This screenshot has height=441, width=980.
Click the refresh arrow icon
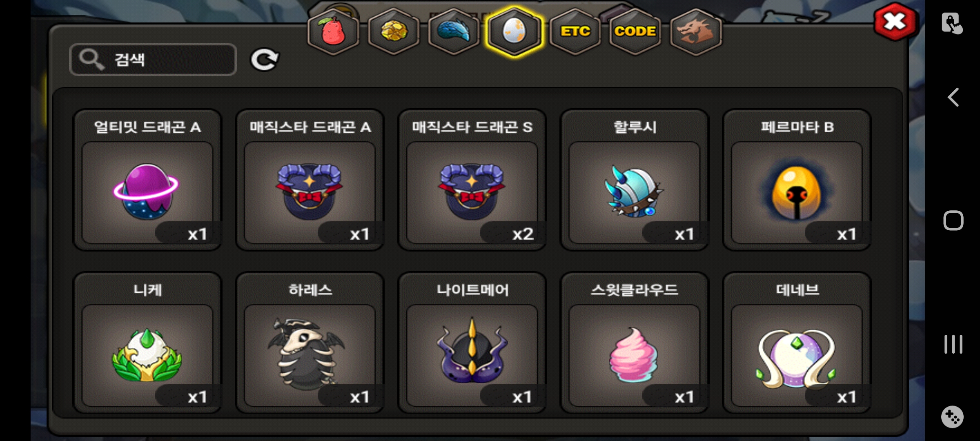click(x=265, y=60)
